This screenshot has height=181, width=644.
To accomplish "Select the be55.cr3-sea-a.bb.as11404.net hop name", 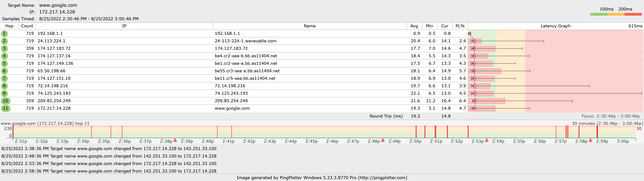I will pyautogui.click(x=247, y=71).
